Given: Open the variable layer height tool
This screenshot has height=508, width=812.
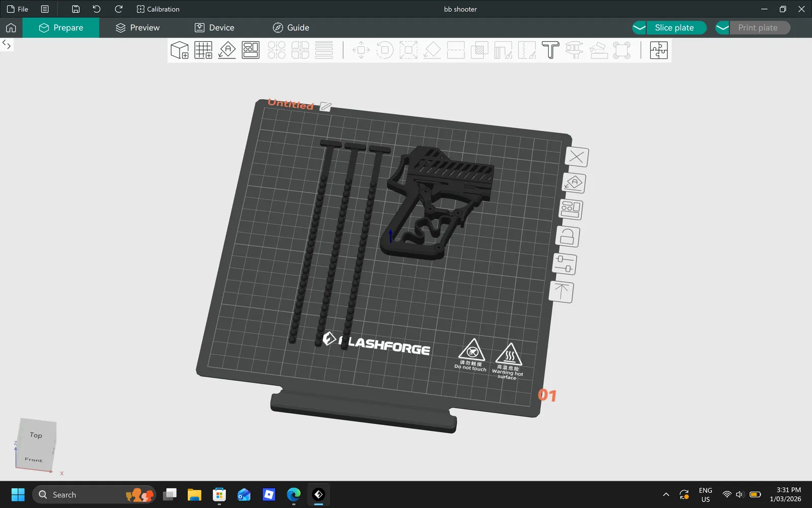Looking at the screenshot, I should point(324,50).
